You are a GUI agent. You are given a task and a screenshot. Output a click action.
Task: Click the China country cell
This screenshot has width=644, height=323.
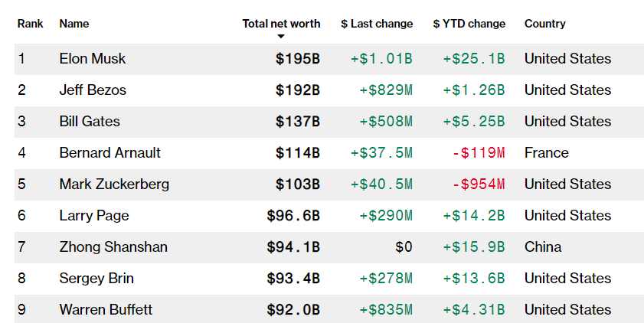click(x=543, y=247)
